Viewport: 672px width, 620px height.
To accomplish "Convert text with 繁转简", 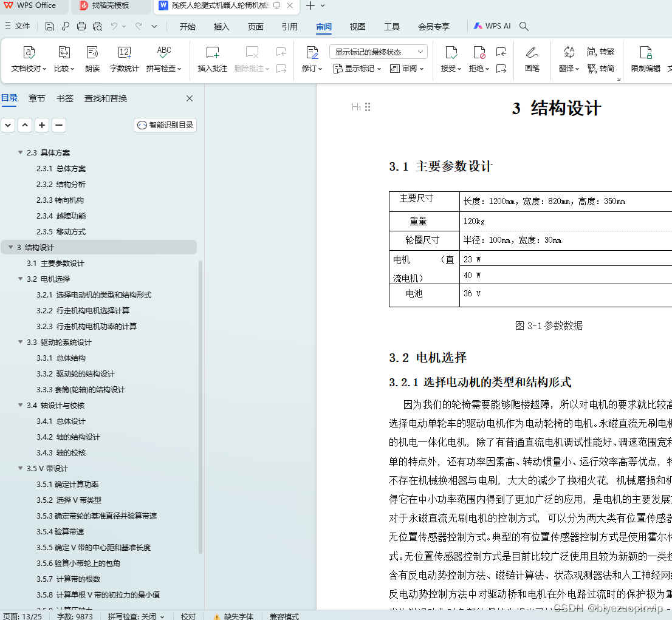I will pyautogui.click(x=600, y=69).
